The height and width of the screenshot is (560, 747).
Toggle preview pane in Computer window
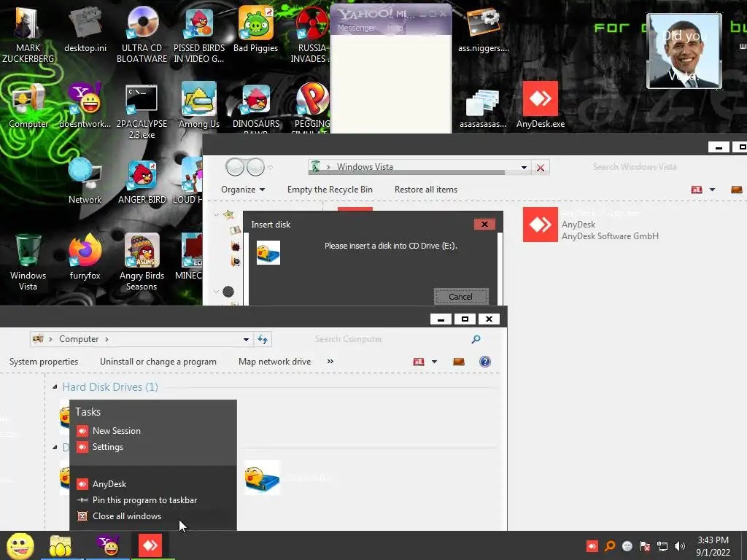(x=459, y=362)
